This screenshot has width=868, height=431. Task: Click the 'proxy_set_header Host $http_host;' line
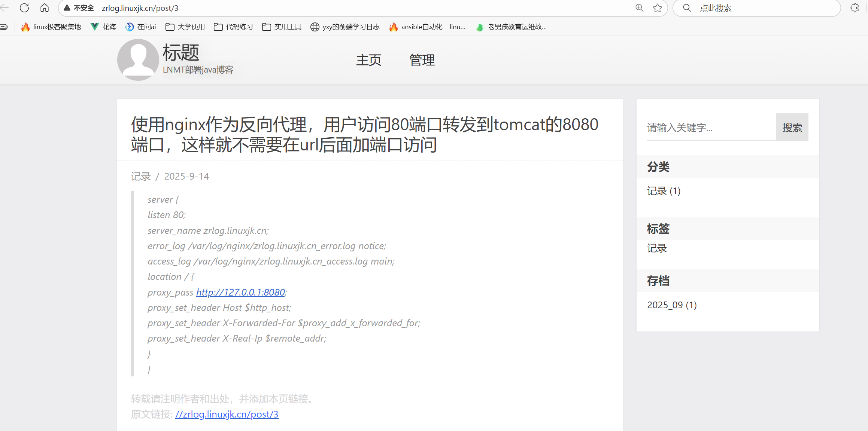(219, 308)
